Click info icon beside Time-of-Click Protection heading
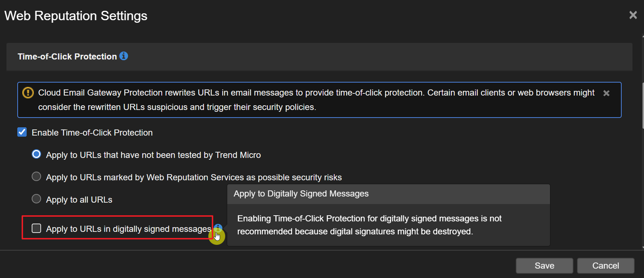Viewport: 644px width, 278px height. pos(124,56)
